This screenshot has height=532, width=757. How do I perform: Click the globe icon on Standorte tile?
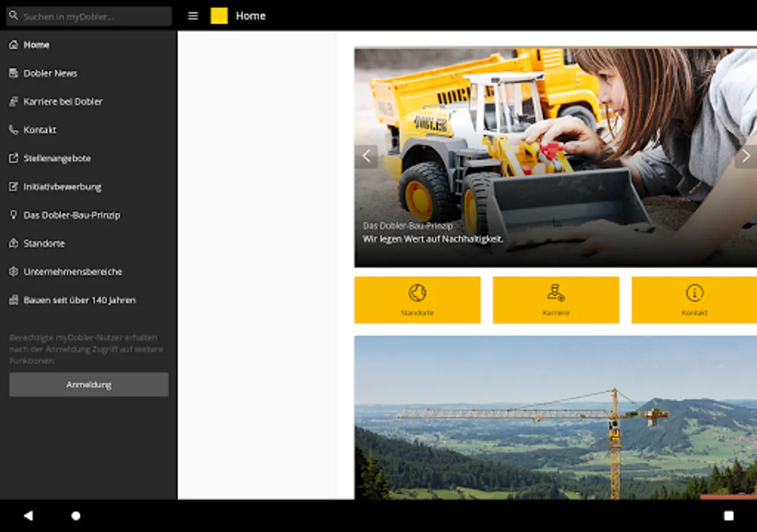pyautogui.click(x=418, y=293)
